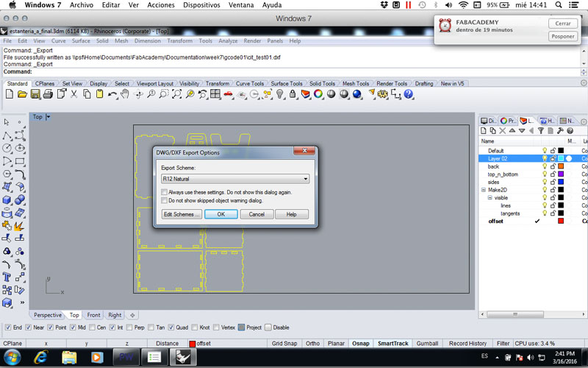
Task: Click the padlock Lock objects icon
Action: click(293, 94)
